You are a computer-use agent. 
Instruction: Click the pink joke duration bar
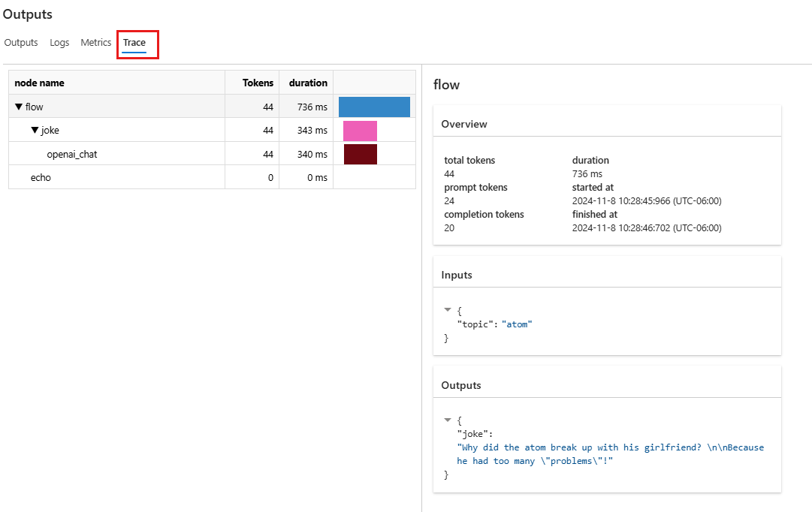click(x=360, y=131)
